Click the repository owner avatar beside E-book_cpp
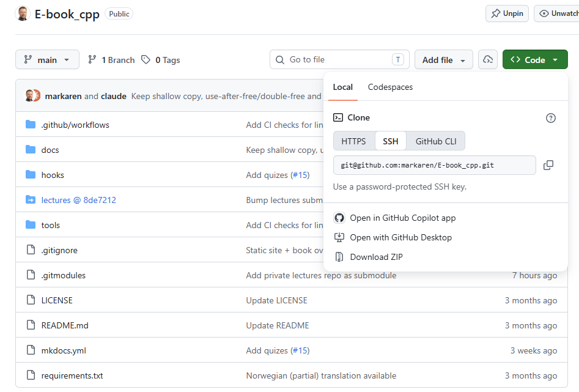The height and width of the screenshot is (392, 579). pyautogui.click(x=23, y=13)
